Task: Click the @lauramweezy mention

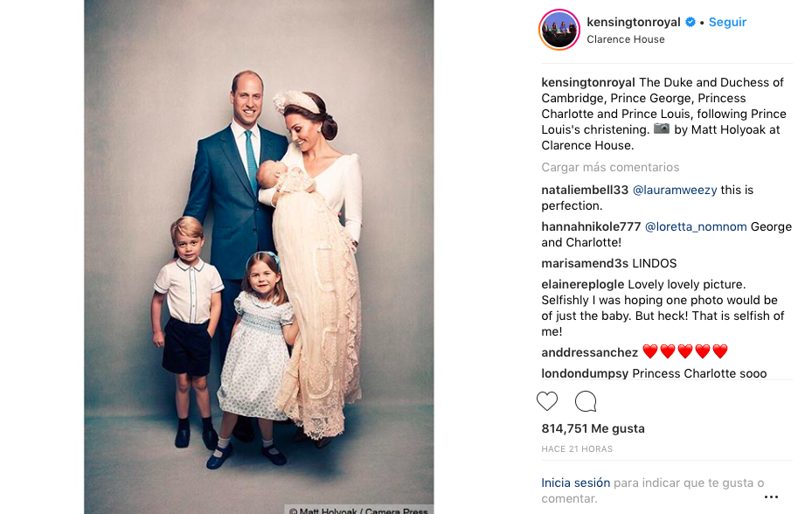Action: coord(674,190)
